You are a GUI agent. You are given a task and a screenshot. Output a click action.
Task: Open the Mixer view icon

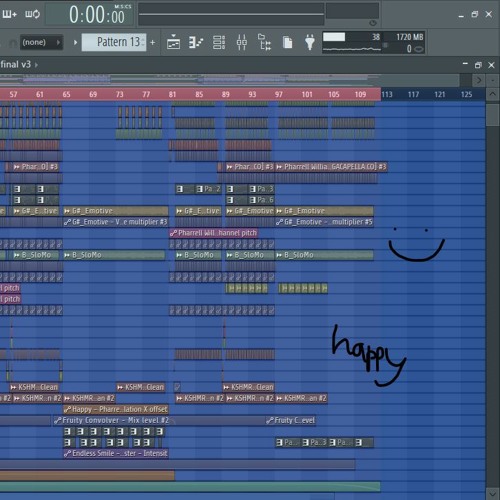point(242,43)
